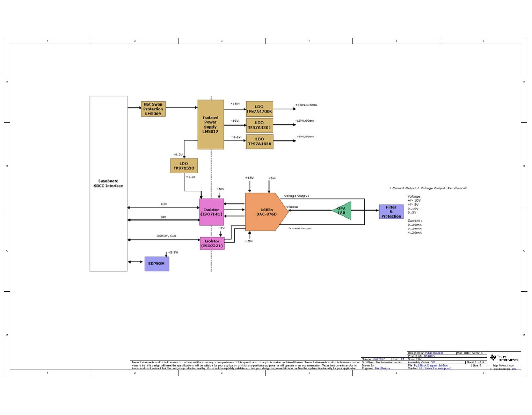Viewport: 532px width, 415px height.
Task: Select the Baseboard SDCC Interface block
Action: click(109, 183)
